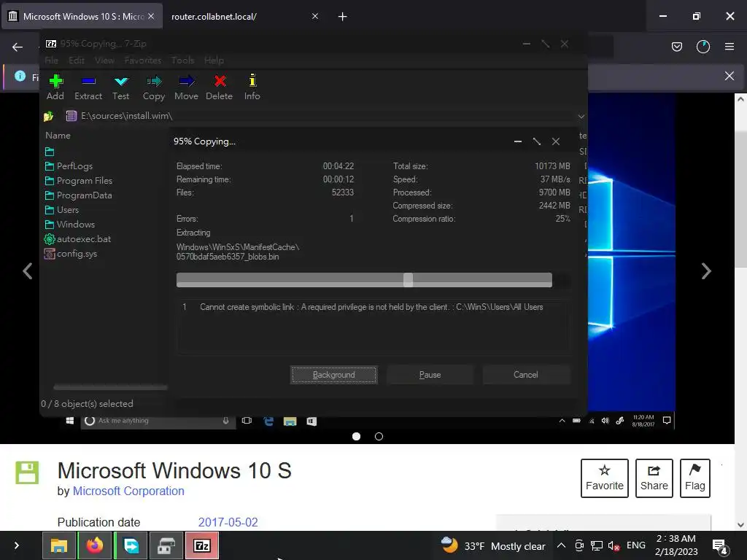Click the browser back arrow
This screenshot has width=747, height=560.
pos(18,47)
